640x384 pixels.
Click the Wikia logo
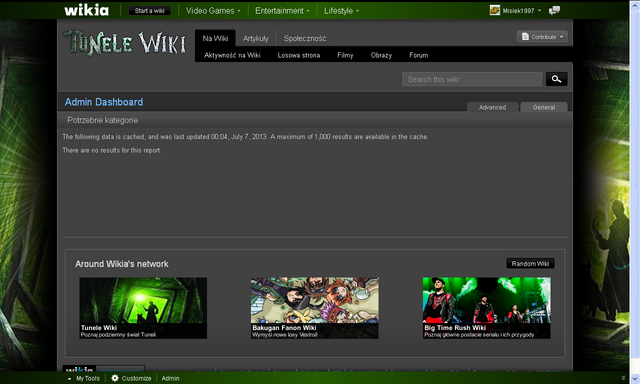[x=87, y=10]
